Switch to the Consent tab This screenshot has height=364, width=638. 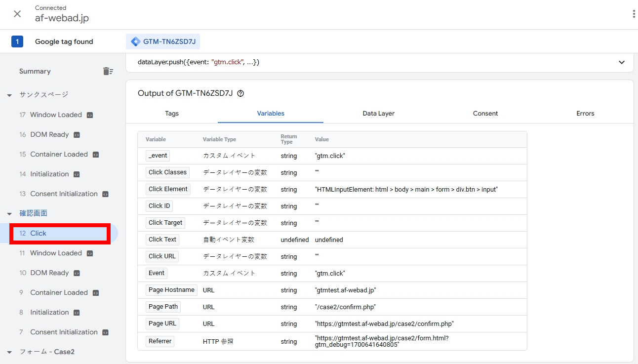tap(485, 114)
